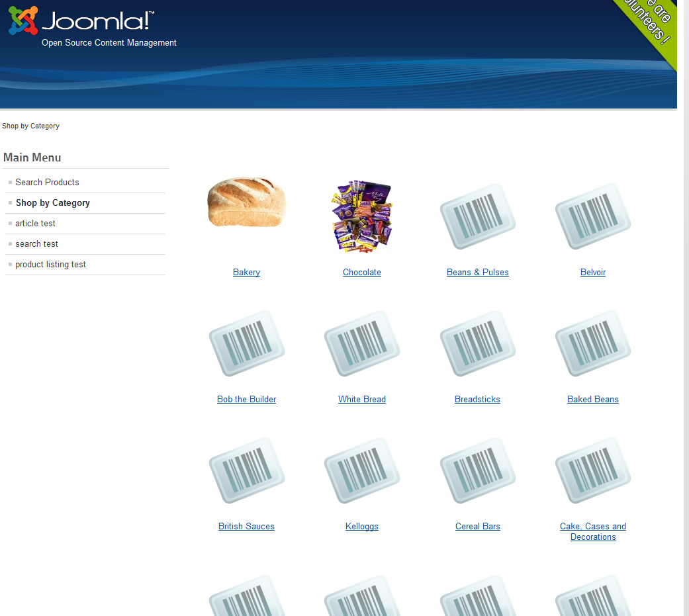Click barcode icon above White Bread
The image size is (689, 616).
pos(362,343)
